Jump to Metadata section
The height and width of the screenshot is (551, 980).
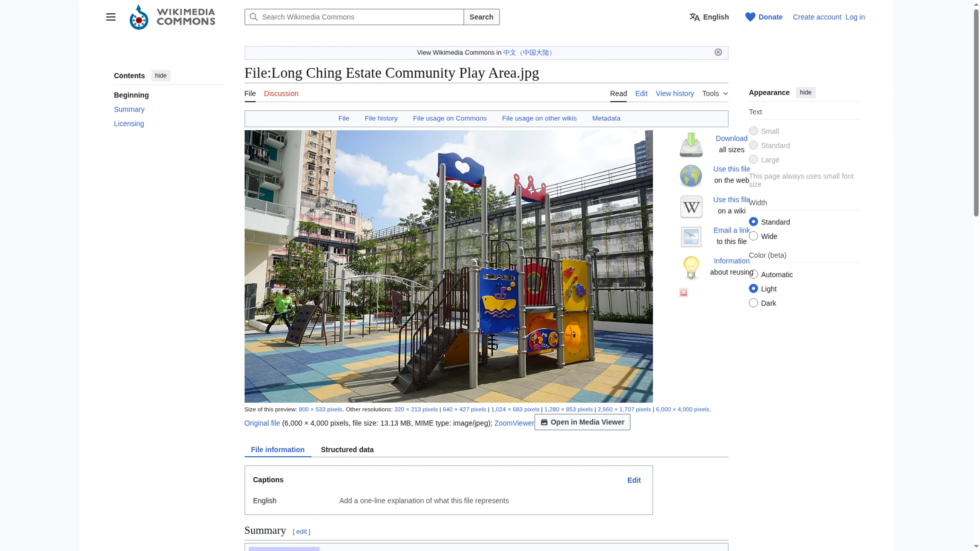point(606,118)
